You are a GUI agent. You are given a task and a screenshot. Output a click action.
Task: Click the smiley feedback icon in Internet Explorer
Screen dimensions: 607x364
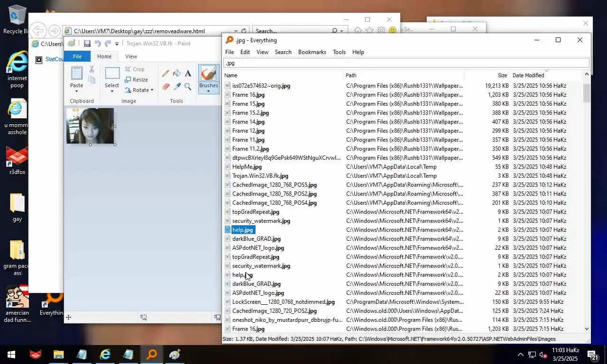[x=392, y=30]
